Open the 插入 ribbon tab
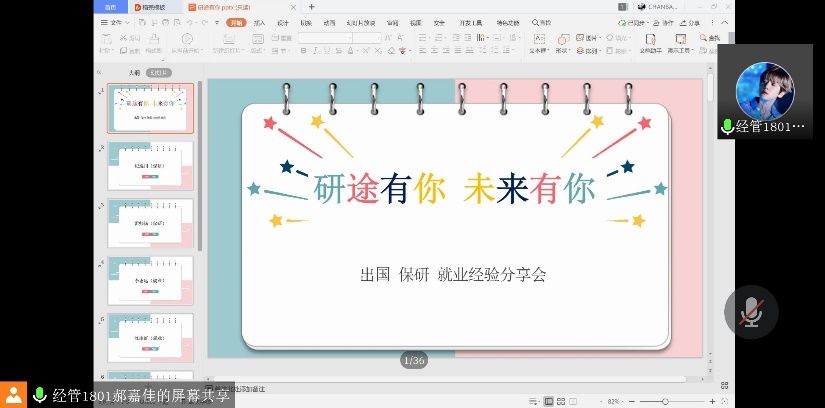 pyautogui.click(x=260, y=22)
